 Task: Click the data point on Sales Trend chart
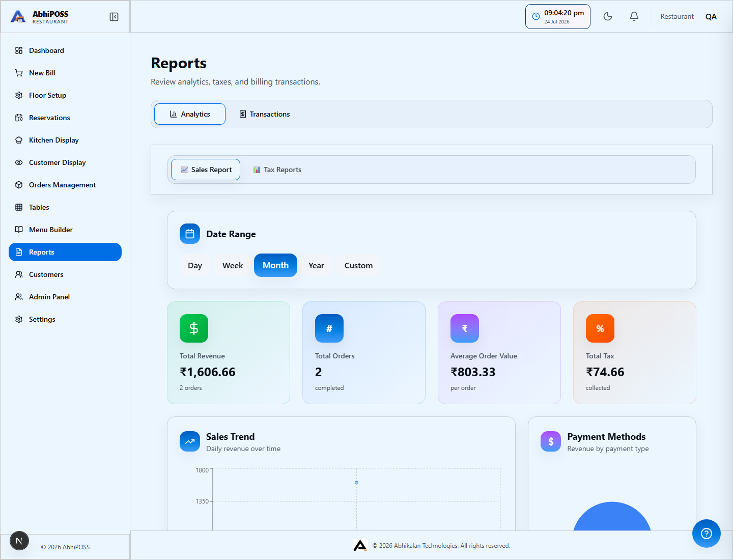(356, 483)
